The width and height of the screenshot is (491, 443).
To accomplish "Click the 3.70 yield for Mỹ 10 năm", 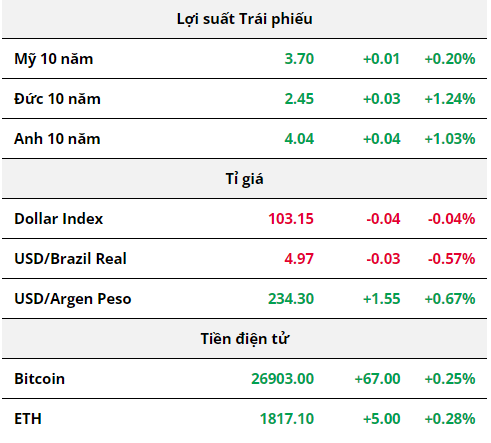I will (x=299, y=59).
